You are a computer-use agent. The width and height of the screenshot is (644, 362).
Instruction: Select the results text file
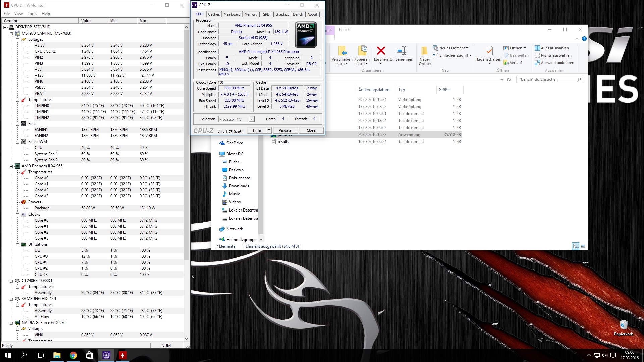(x=283, y=142)
